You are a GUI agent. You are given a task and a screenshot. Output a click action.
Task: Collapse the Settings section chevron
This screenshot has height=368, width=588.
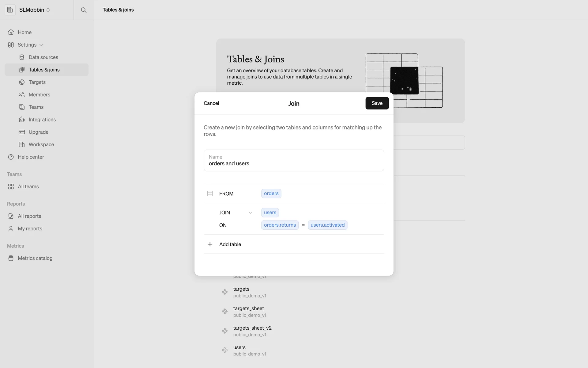[x=41, y=45]
